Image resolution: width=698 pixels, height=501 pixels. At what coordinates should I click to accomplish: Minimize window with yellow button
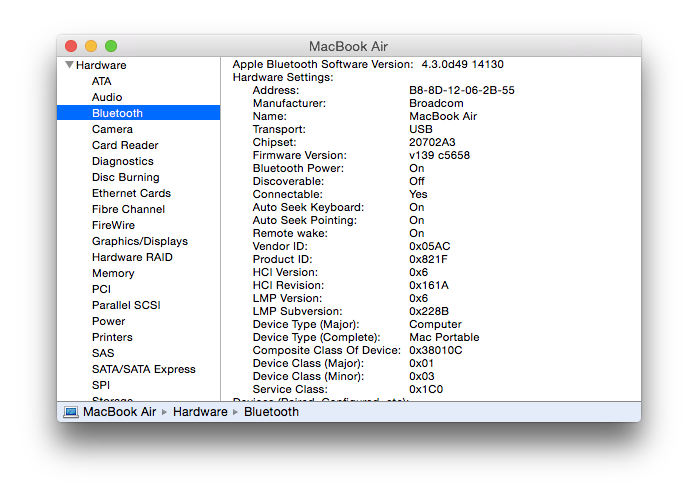click(91, 46)
